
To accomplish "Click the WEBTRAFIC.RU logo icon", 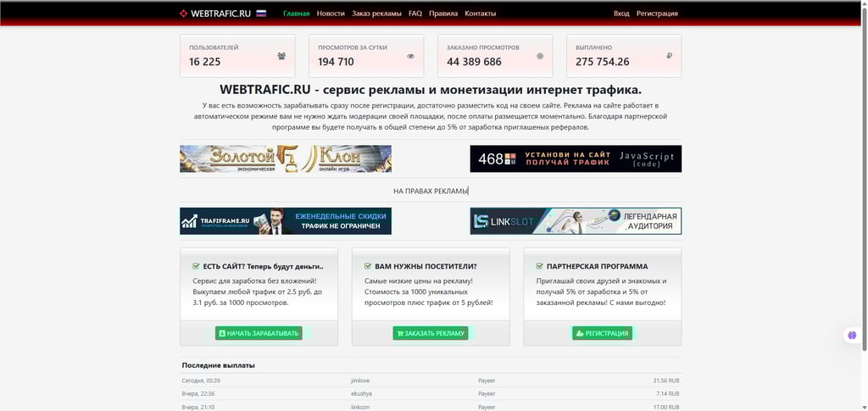I will tap(184, 14).
